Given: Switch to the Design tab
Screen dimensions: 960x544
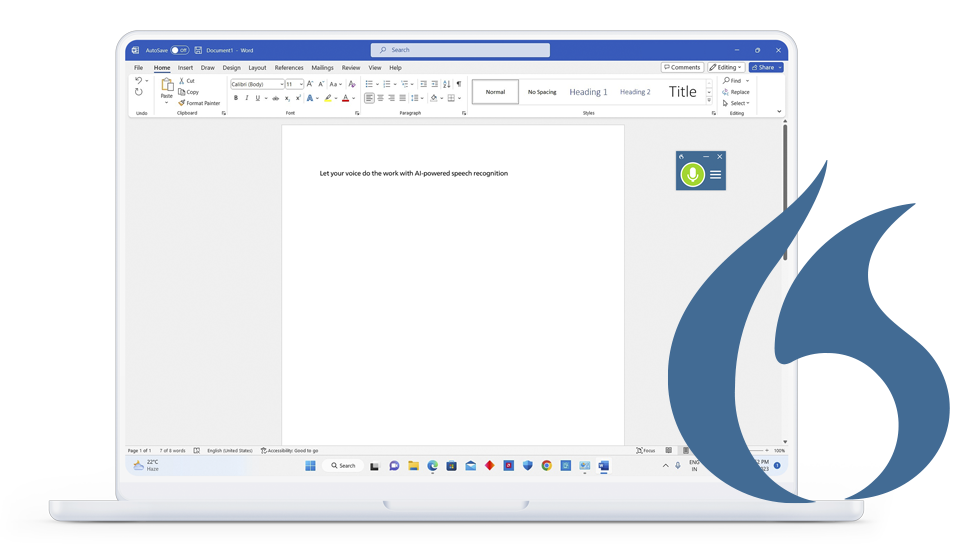Looking at the screenshot, I should coord(231,68).
